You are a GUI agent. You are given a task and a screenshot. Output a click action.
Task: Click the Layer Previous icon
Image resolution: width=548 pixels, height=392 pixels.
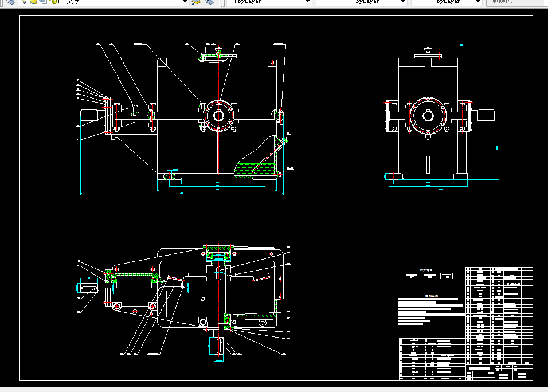click(209, 2)
